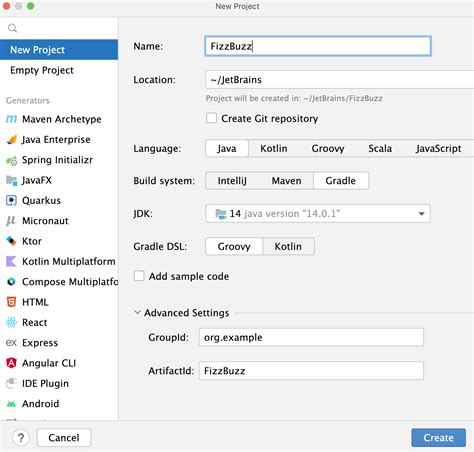
Task: Open the Kotlin Multiplatform generator
Action: 59,261
